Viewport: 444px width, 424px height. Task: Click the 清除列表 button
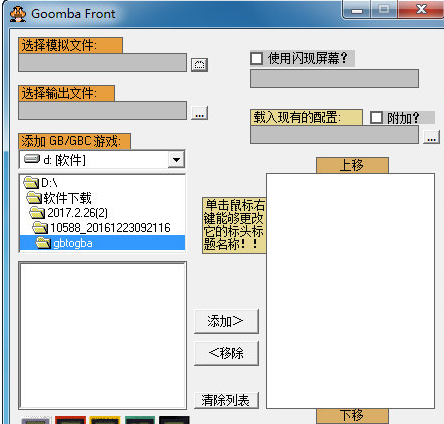[x=226, y=400]
